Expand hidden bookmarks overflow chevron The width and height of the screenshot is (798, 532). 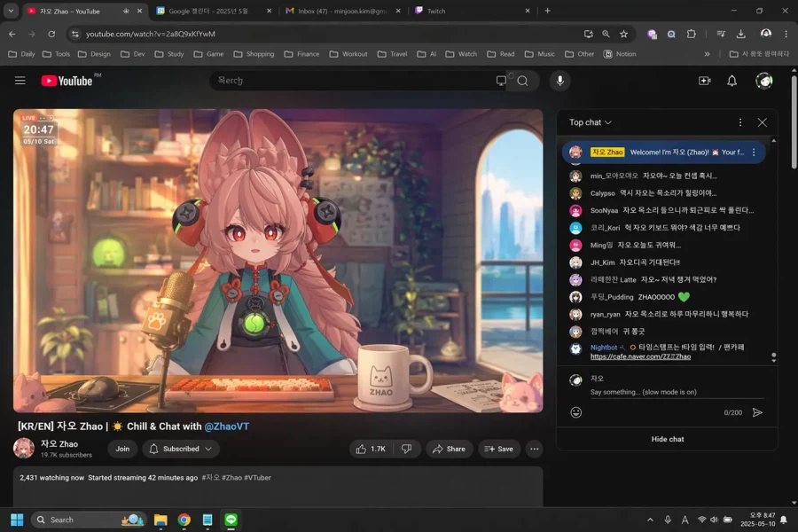tap(707, 54)
